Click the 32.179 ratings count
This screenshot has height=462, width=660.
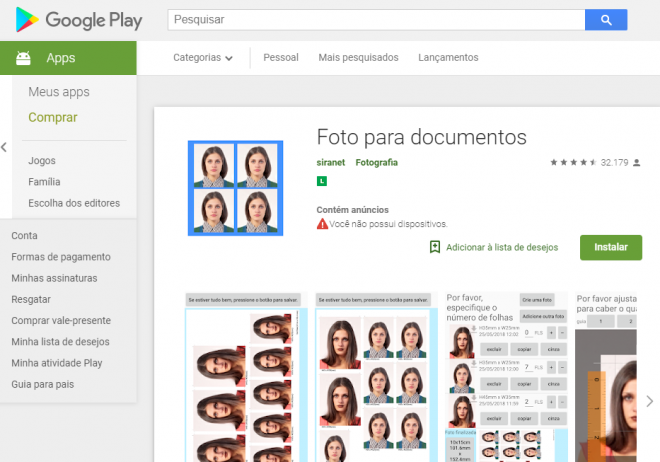pyautogui.click(x=614, y=162)
